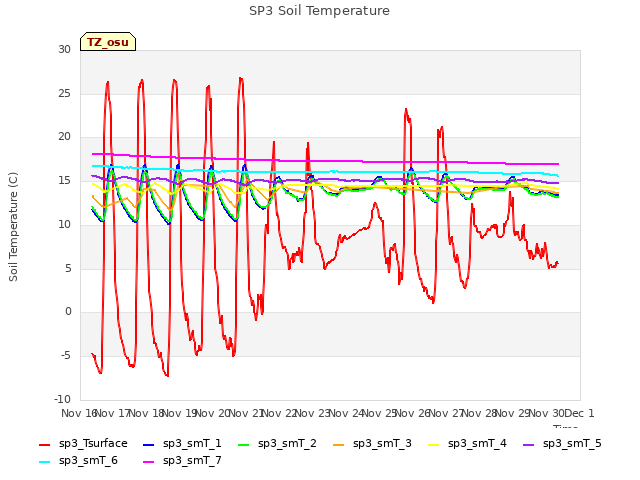This screenshot has height=480, width=640.
Task: Click red sp3_Tsurface legend color marker
Action: 44,444
